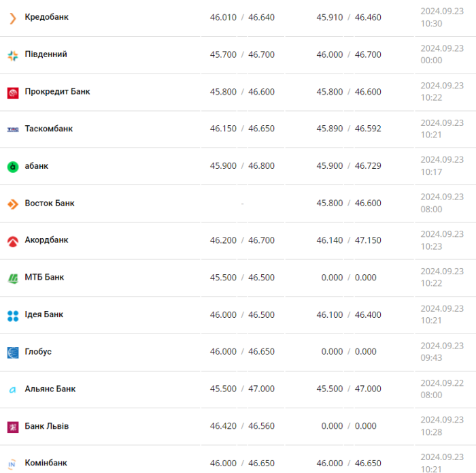Click the Банк Львів logo icon
The width and height of the screenshot is (476, 473).
point(12,427)
